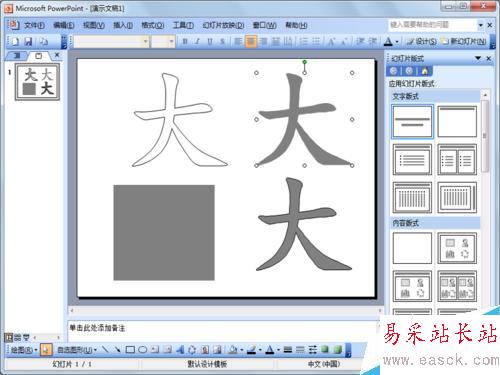The image size is (500, 375).
Task: Switch to Normal view icon
Action: (9, 337)
